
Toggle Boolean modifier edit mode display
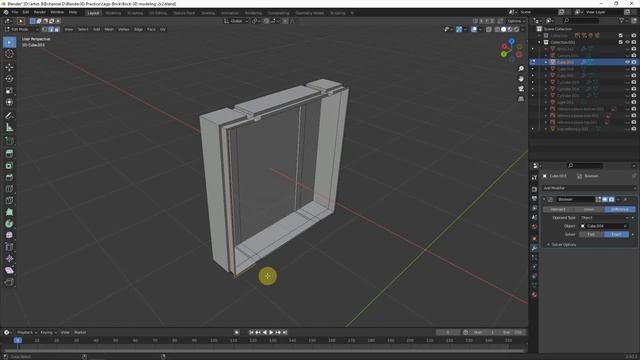click(598, 199)
